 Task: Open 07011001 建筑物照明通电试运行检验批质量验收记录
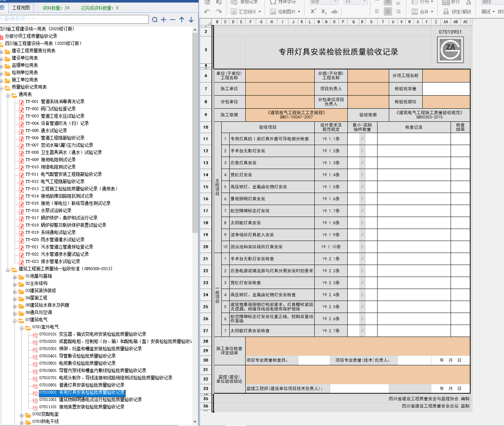pos(90,400)
